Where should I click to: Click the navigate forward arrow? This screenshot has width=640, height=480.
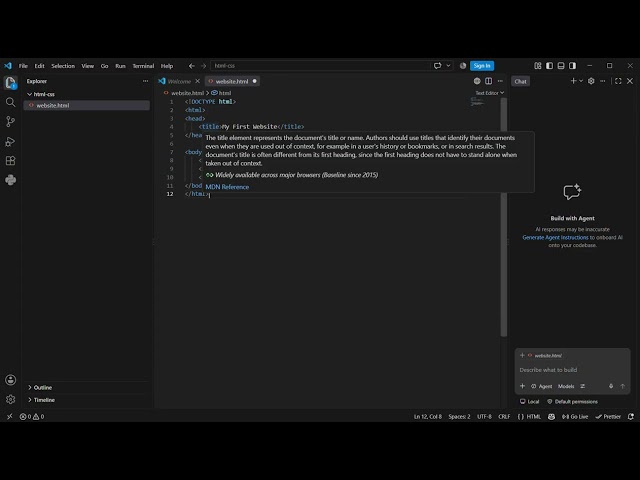(x=203, y=66)
